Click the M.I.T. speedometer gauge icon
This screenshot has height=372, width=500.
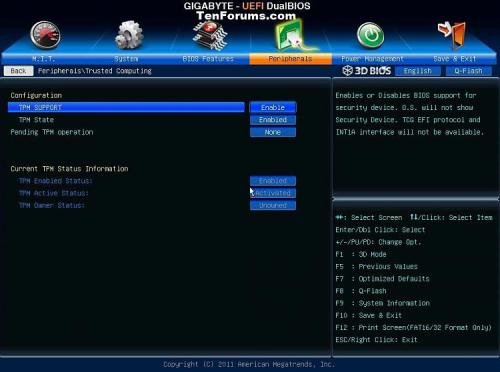(x=45, y=35)
